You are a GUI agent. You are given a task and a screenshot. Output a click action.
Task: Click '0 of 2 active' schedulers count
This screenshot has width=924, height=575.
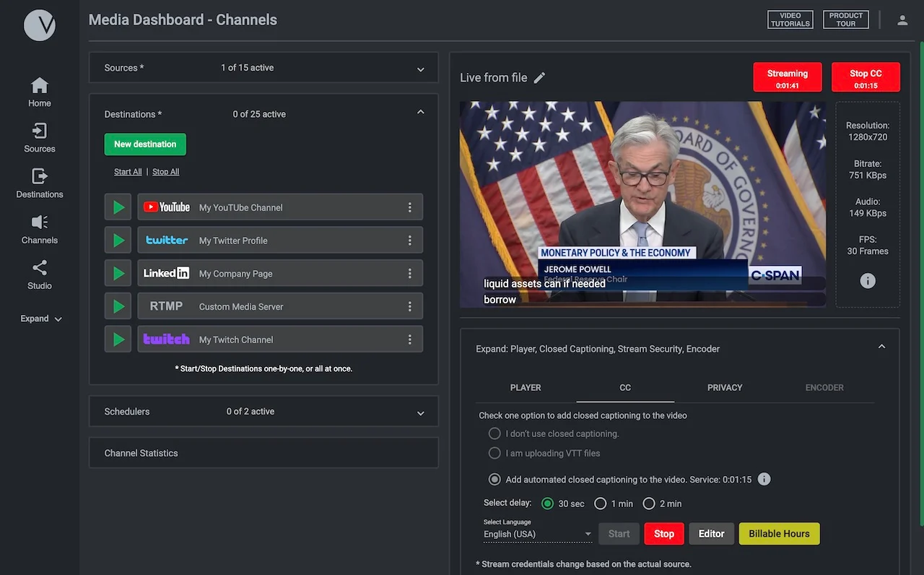point(250,412)
